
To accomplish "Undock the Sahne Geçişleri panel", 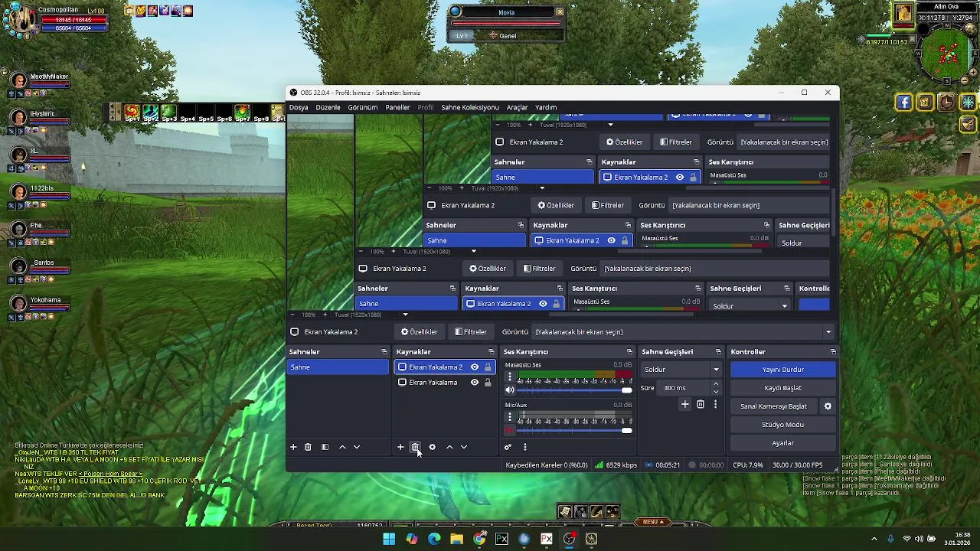I will coord(718,352).
